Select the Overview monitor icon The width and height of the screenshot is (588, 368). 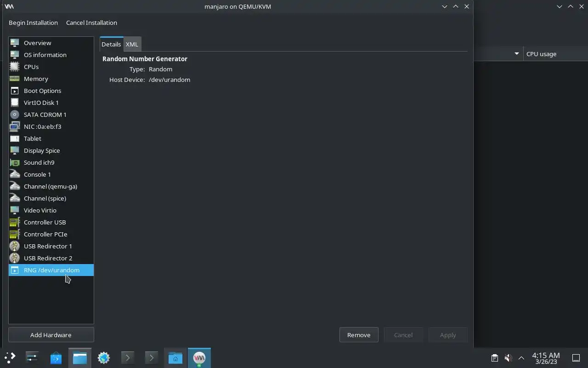tap(15, 43)
